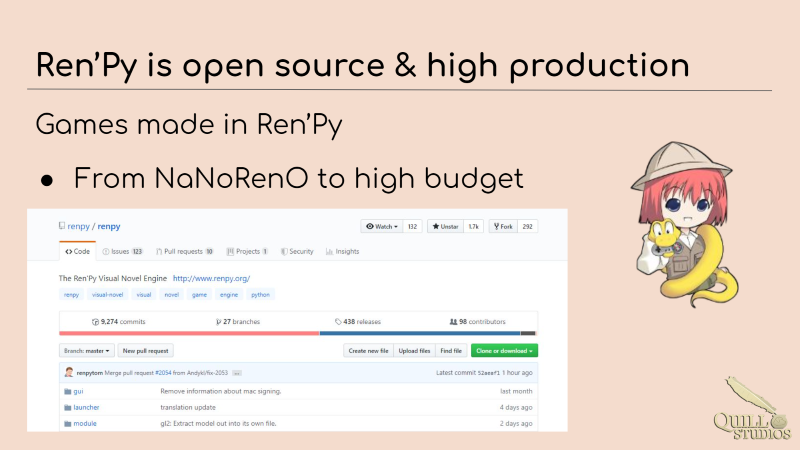Click the '2 days ago' timestamp
The width and height of the screenshot is (800, 450).
pos(516,423)
